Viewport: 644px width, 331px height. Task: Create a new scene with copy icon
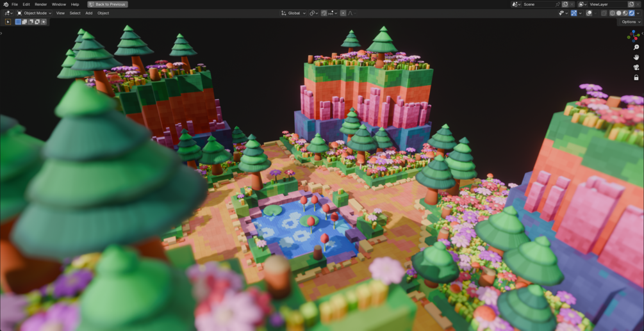pyautogui.click(x=565, y=4)
